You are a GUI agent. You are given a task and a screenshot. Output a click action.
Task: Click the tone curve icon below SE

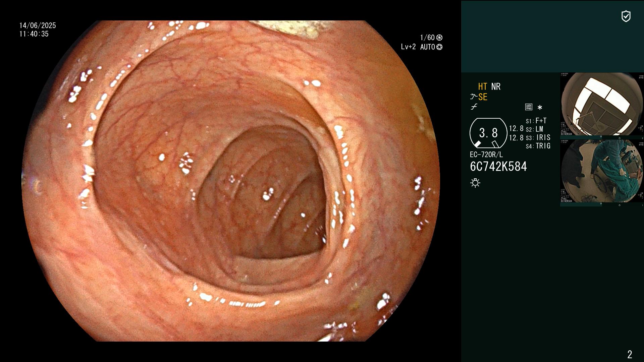(x=474, y=107)
